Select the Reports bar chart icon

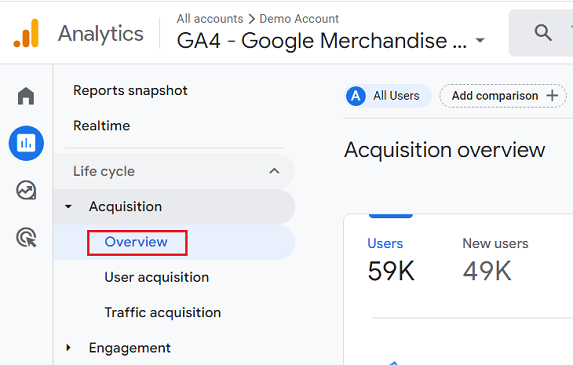(x=26, y=143)
